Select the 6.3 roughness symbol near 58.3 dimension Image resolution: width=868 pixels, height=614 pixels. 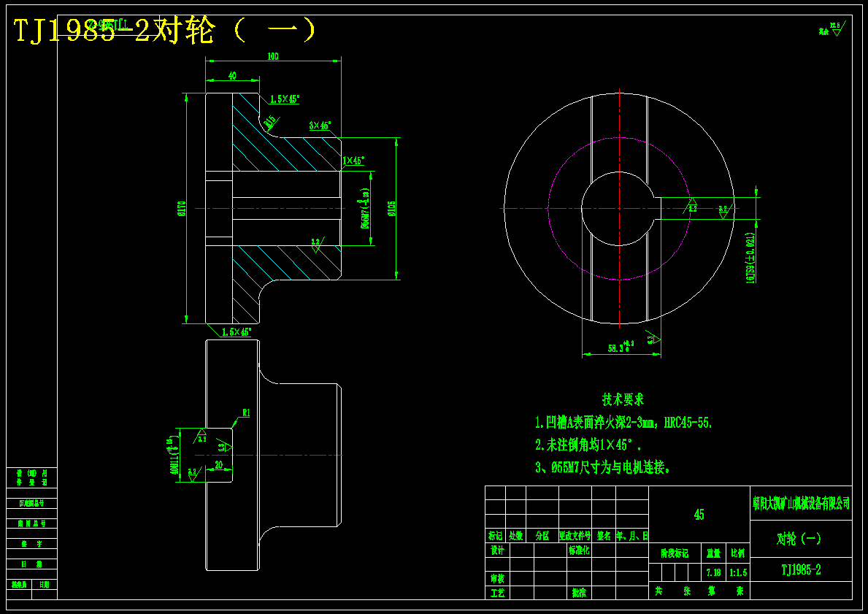tap(654, 337)
